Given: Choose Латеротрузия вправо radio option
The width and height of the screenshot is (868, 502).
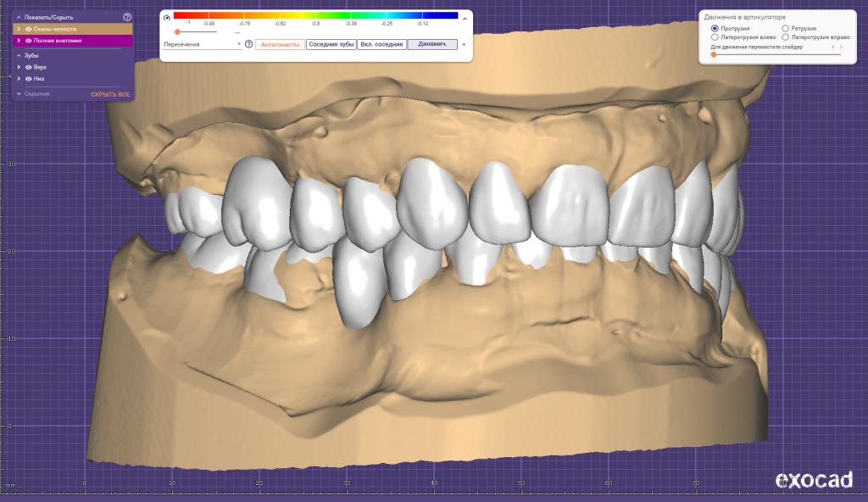Looking at the screenshot, I should click(785, 37).
